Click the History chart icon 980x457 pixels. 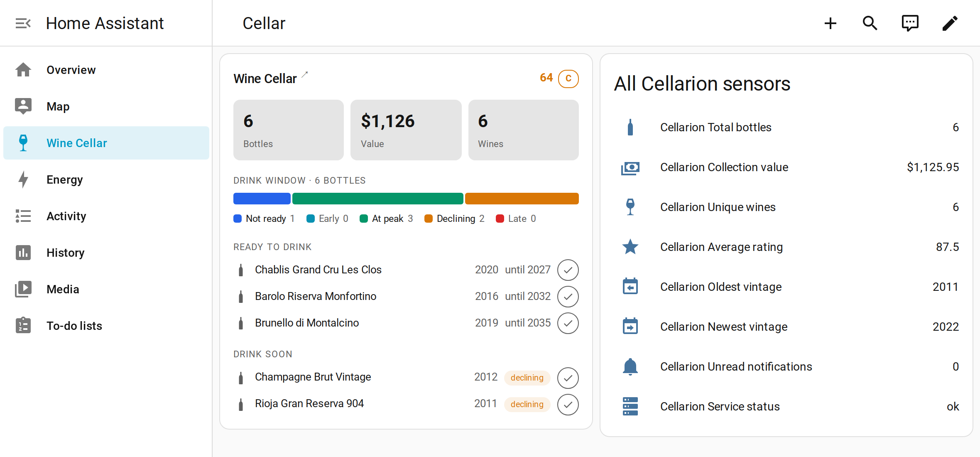coord(23,253)
